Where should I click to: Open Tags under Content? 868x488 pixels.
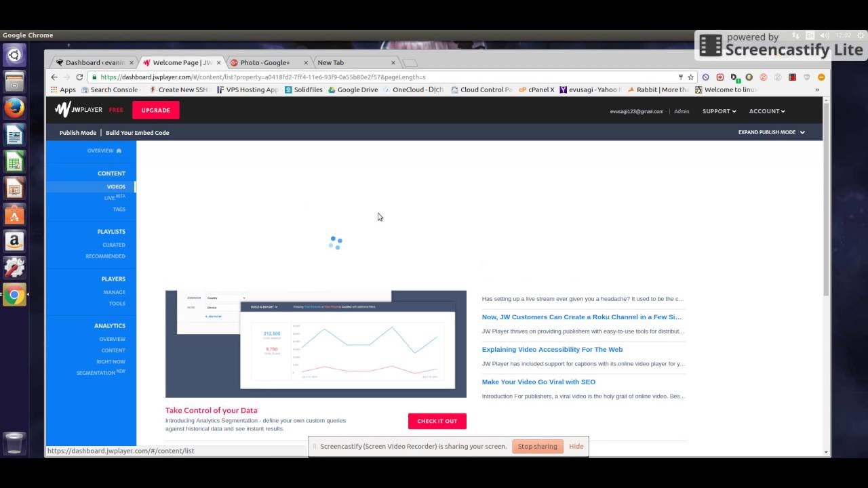[x=119, y=209]
